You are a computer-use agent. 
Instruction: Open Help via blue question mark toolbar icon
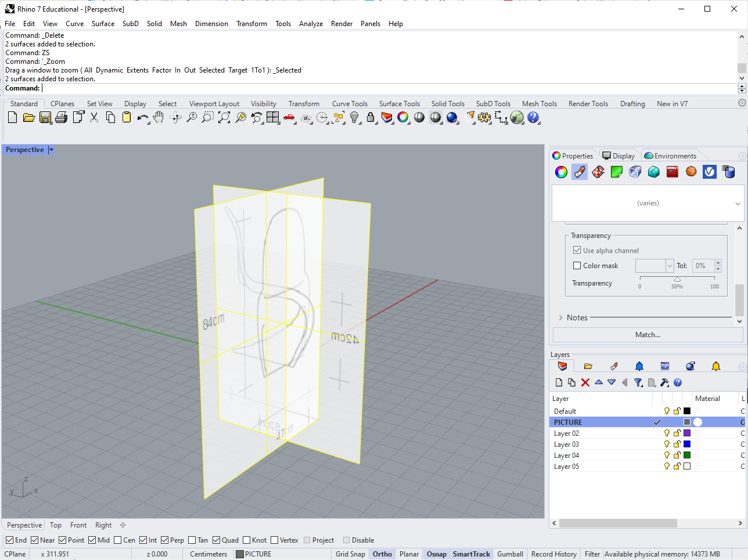pos(533,118)
